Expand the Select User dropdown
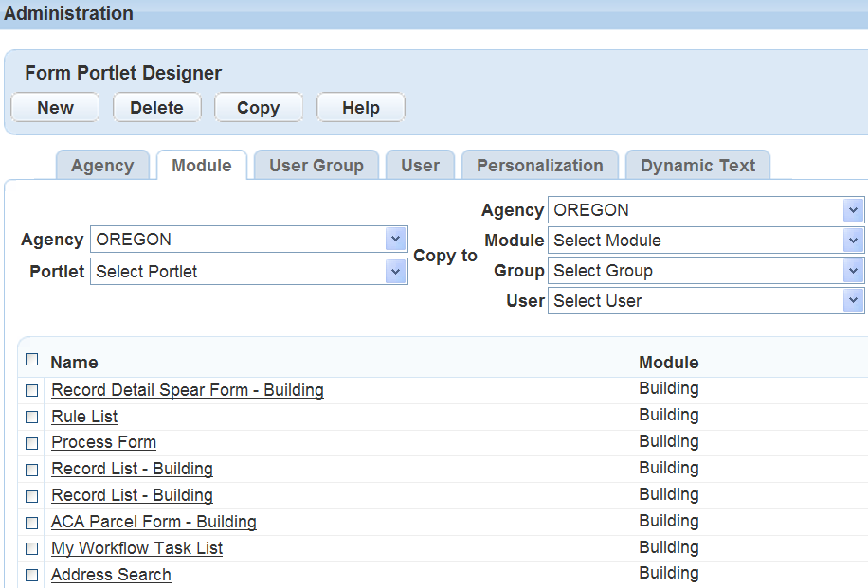Viewport: 868px width, 588px height. tap(854, 301)
